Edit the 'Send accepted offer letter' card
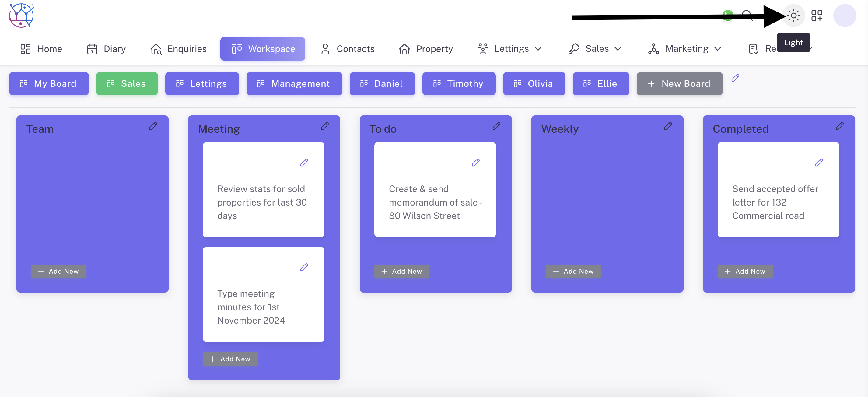868x397 pixels. [819, 163]
